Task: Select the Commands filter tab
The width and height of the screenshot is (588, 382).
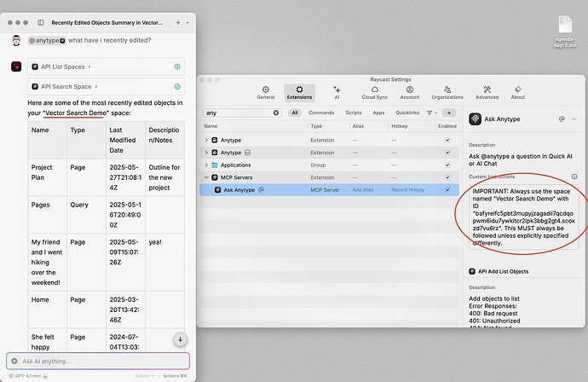Action: [321, 113]
